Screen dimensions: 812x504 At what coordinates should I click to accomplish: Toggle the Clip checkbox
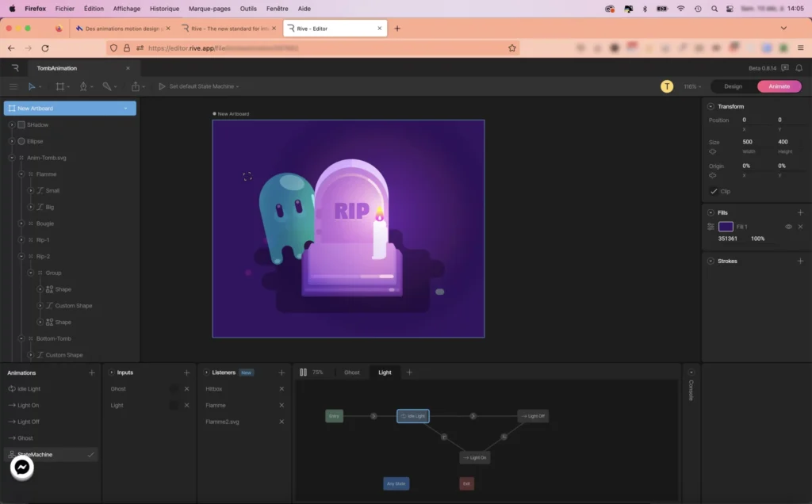point(714,192)
